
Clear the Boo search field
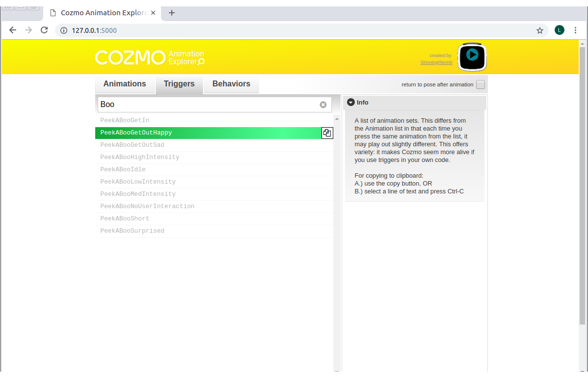pyautogui.click(x=323, y=105)
